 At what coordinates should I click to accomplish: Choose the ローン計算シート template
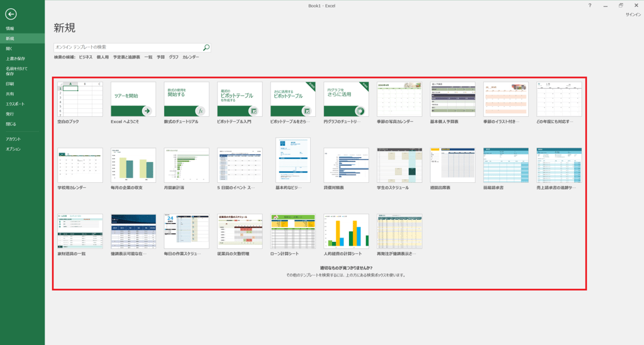pos(292,231)
